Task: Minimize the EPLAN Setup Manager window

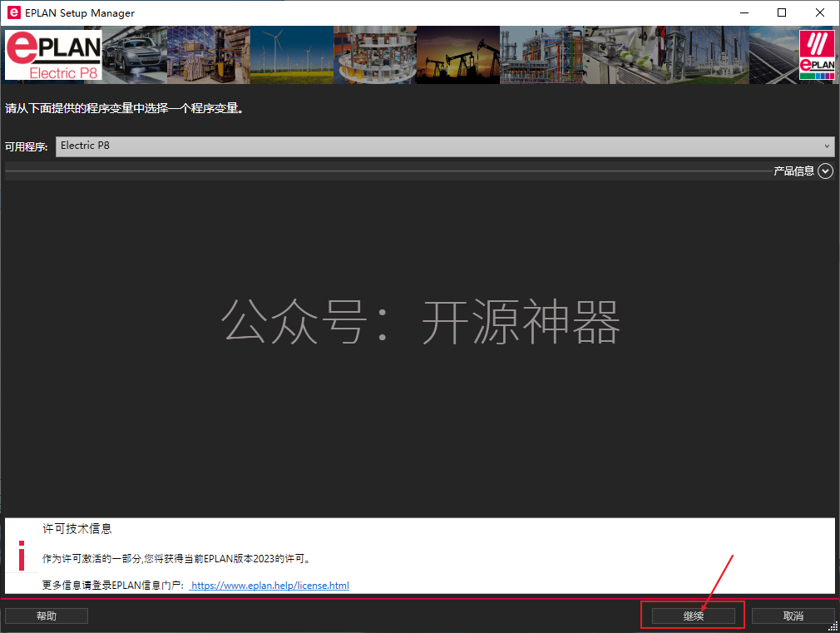Action: (744, 12)
